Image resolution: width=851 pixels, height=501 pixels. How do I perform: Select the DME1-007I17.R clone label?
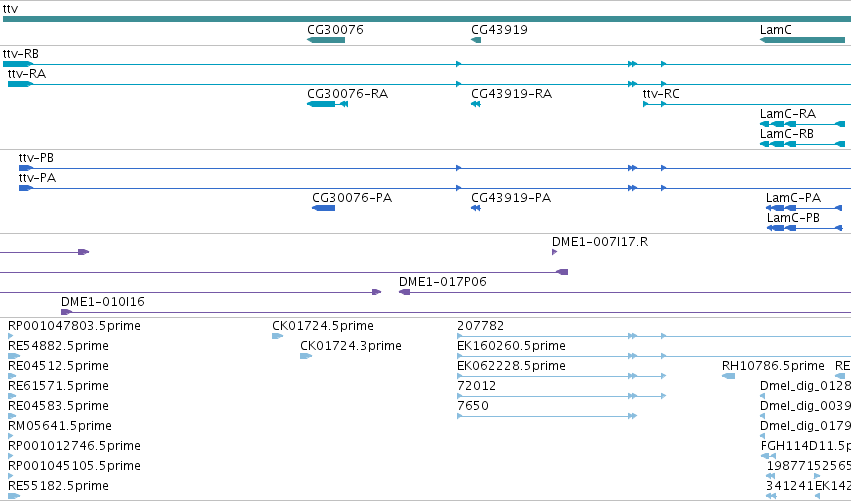(x=600, y=242)
